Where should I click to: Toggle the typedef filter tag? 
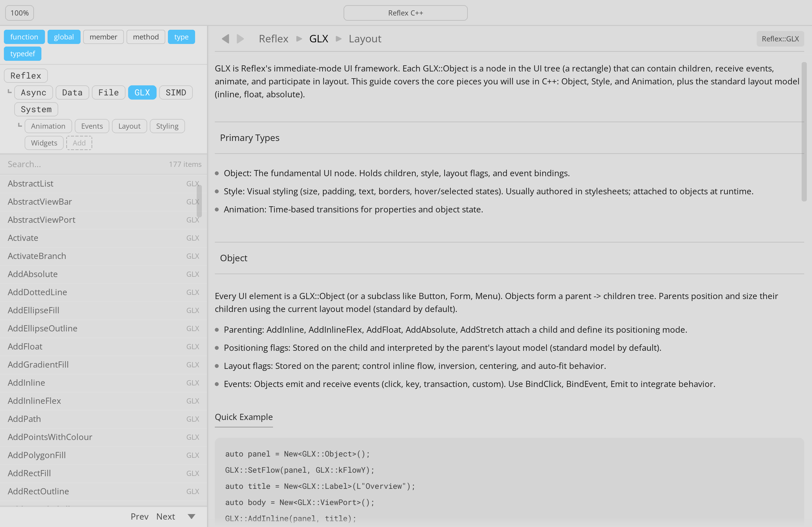[23, 54]
